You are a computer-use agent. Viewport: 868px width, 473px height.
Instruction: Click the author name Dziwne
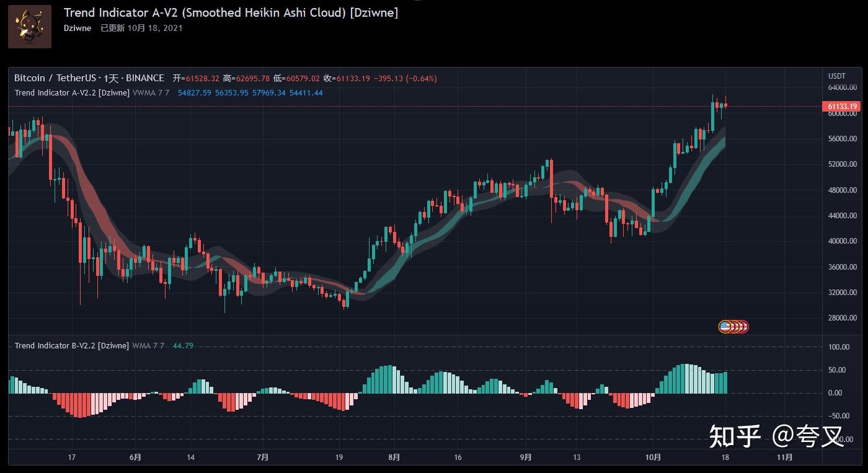pyautogui.click(x=77, y=28)
